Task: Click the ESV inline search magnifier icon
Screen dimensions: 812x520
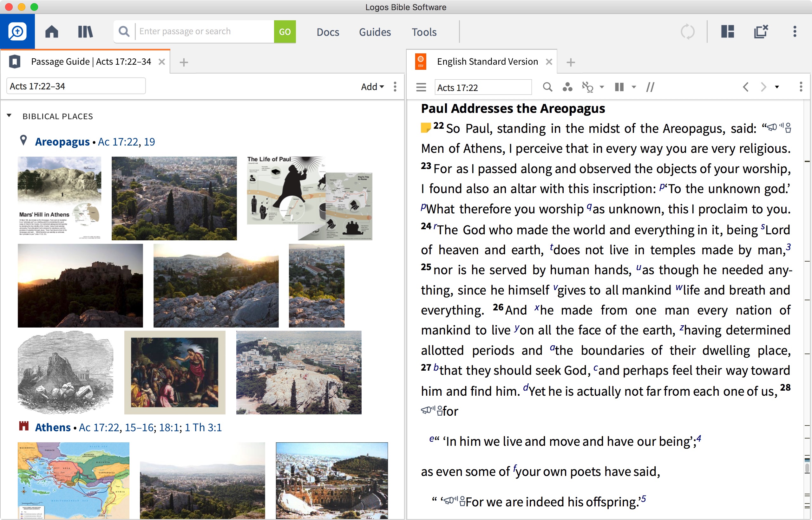Action: (547, 87)
